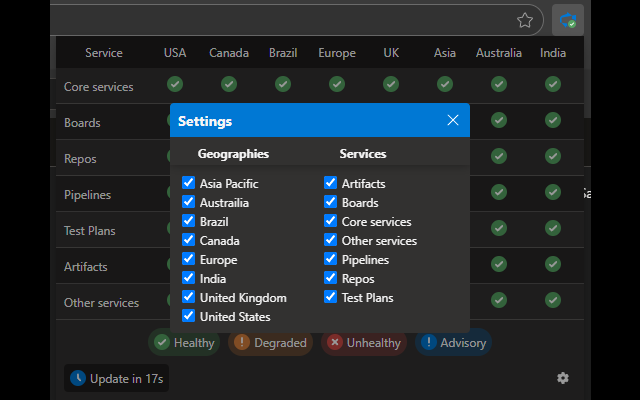The width and height of the screenshot is (640, 400).
Task: Uncheck the Asia Pacific geography checkbox
Action: click(189, 183)
